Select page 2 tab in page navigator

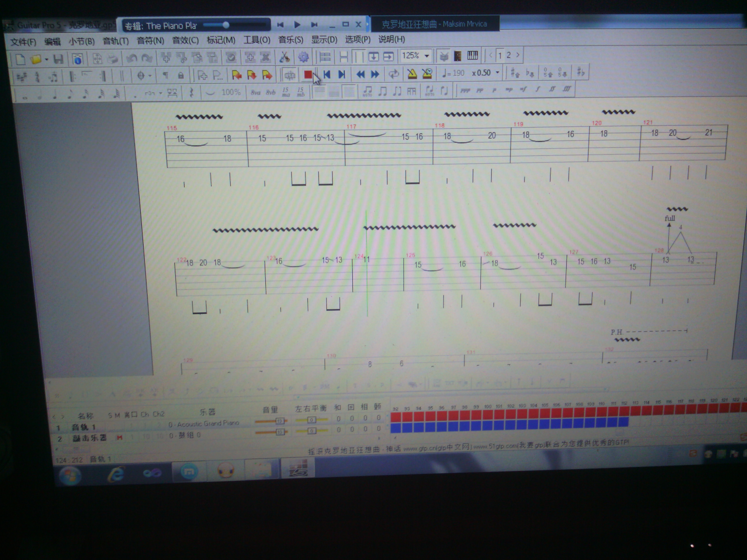pyautogui.click(x=508, y=55)
